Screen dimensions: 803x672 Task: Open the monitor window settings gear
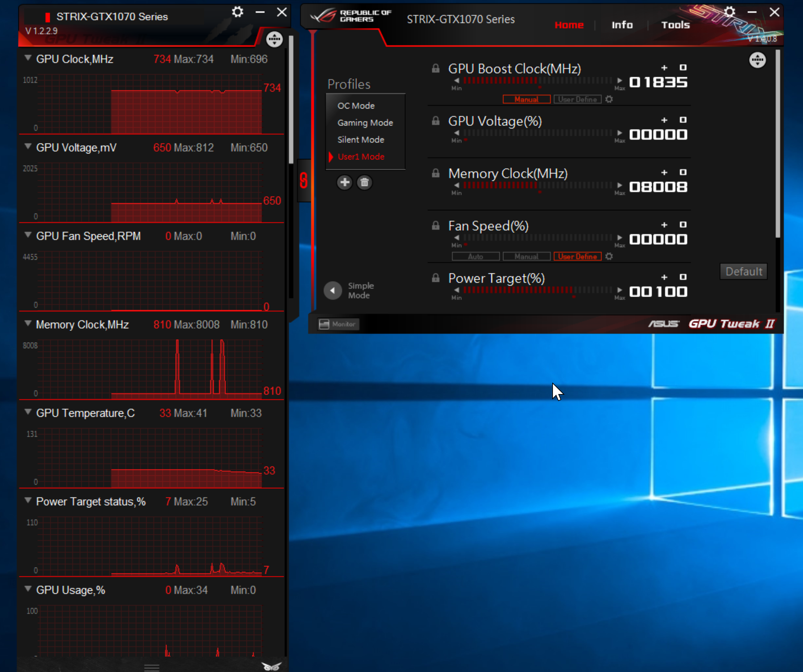point(237,12)
